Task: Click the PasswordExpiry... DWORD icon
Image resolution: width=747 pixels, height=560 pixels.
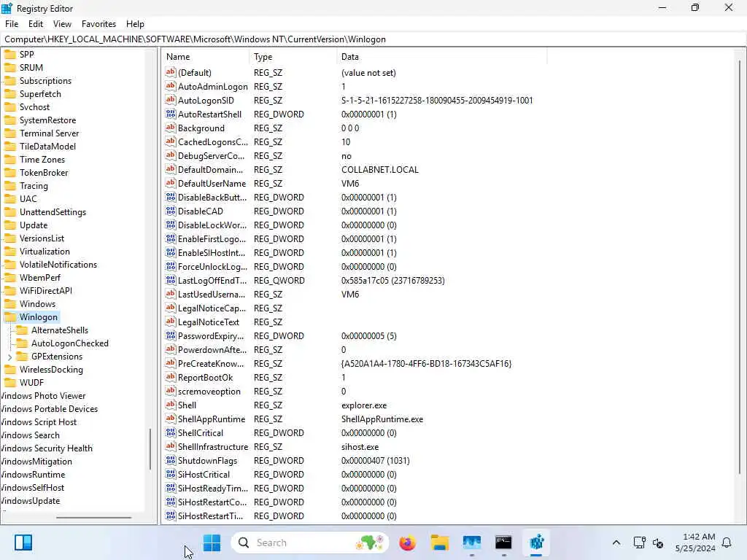Action: tap(171, 335)
